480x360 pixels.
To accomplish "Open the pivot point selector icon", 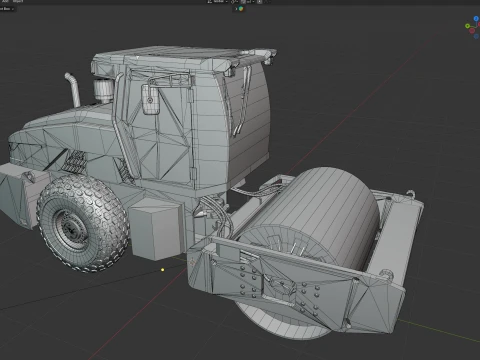I will point(234,1).
